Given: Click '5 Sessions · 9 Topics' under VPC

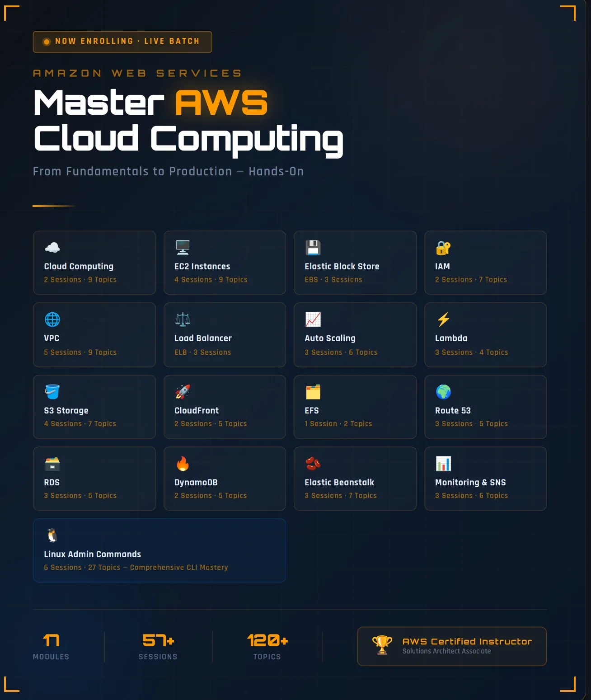Looking at the screenshot, I should (x=80, y=352).
